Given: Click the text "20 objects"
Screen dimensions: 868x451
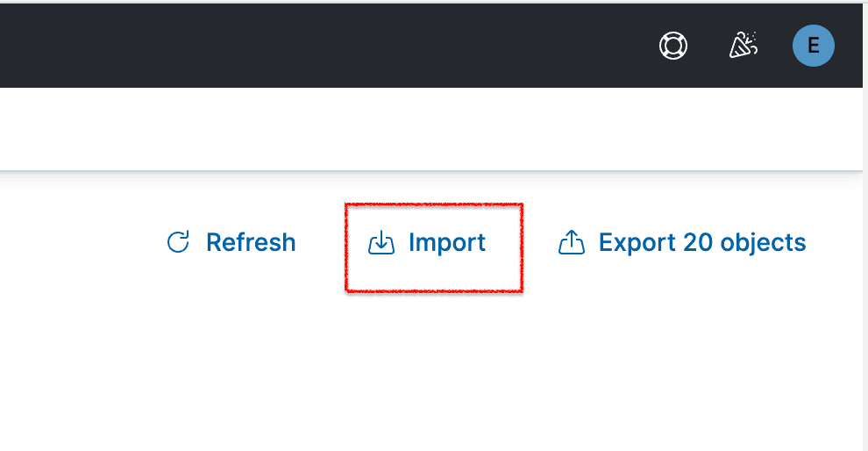Looking at the screenshot, I should point(744,242).
